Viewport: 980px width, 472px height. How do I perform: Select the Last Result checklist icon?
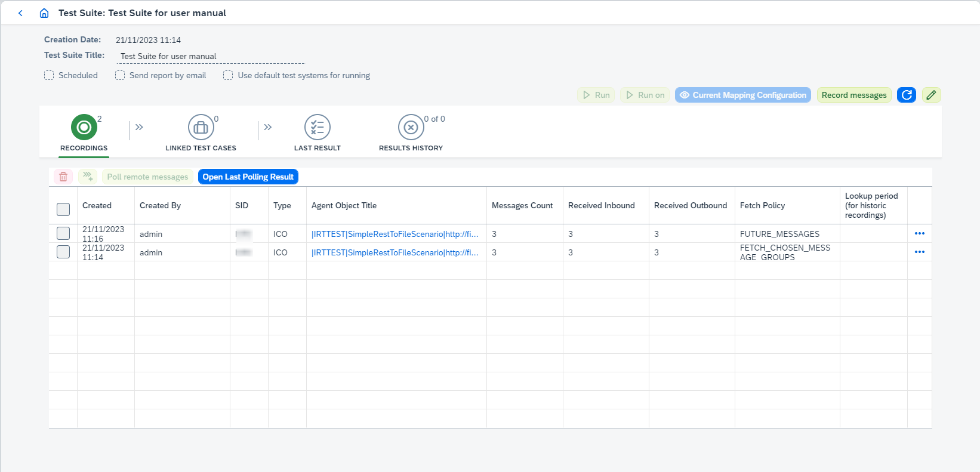pos(318,127)
